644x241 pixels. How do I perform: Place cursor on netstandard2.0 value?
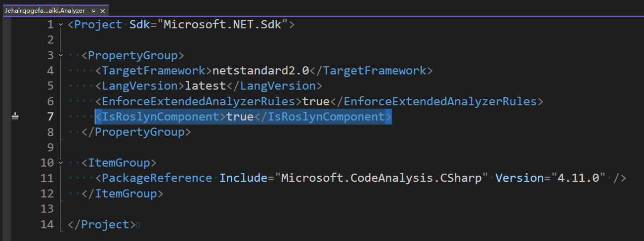pyautogui.click(x=261, y=71)
